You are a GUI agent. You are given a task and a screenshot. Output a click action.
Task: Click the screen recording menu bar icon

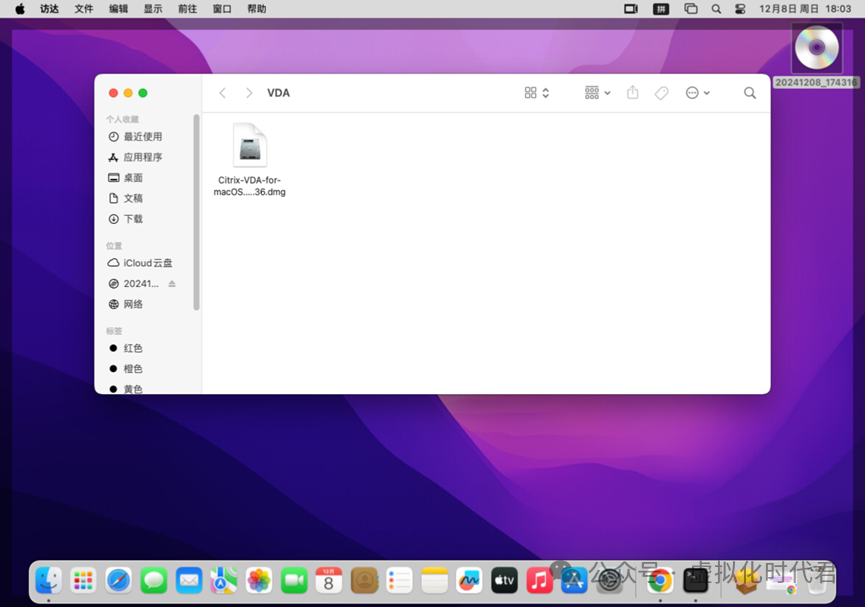point(631,9)
